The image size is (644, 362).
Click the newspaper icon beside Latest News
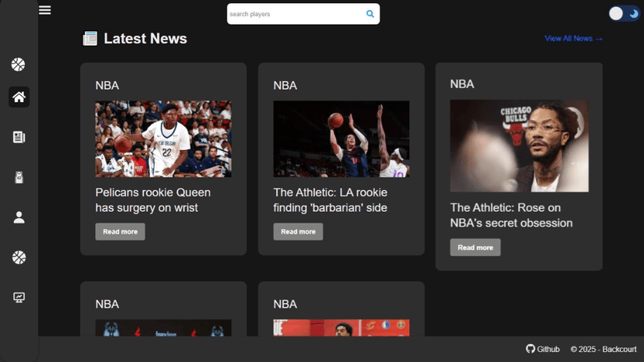pos(90,39)
